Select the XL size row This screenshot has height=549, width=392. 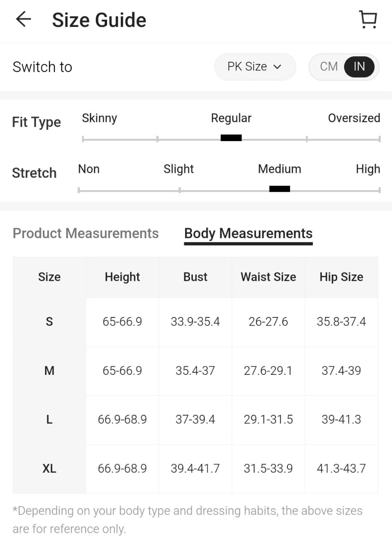click(49, 468)
